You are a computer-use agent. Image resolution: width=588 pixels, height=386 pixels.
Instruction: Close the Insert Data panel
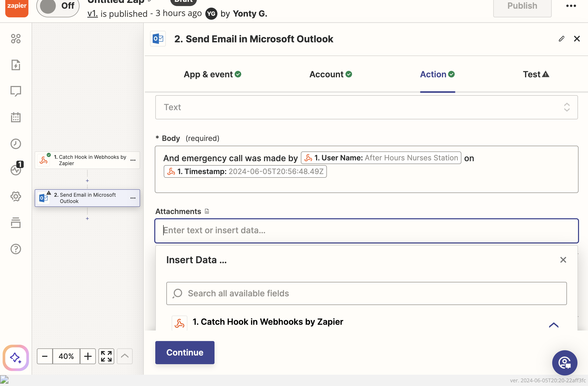(563, 260)
